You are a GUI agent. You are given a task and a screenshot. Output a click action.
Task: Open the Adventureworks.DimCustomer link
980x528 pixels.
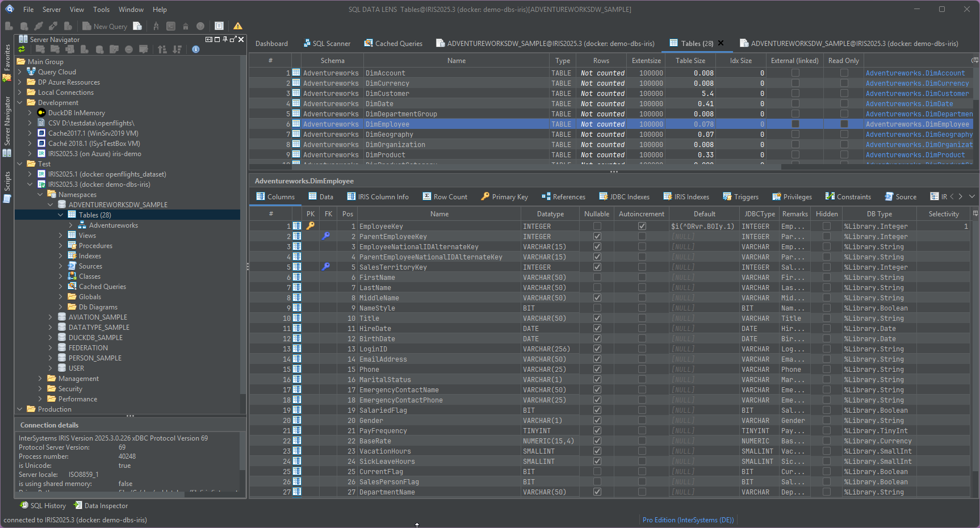point(917,94)
